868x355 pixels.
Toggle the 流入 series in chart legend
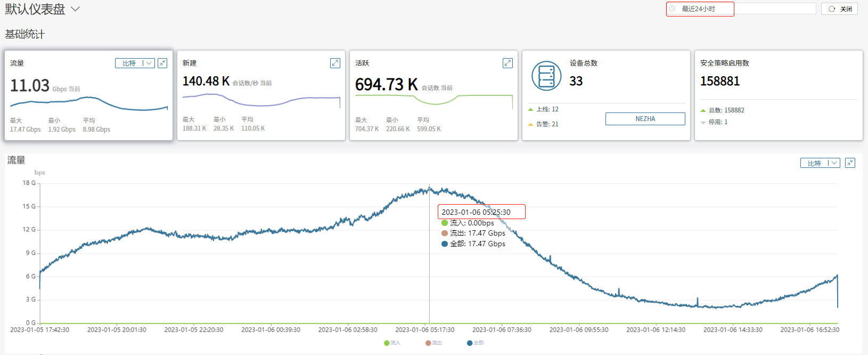tap(392, 343)
